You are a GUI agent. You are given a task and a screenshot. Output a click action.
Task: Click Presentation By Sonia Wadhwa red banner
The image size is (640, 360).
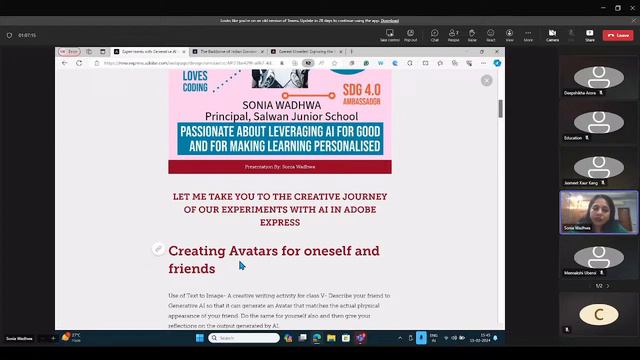click(x=280, y=167)
